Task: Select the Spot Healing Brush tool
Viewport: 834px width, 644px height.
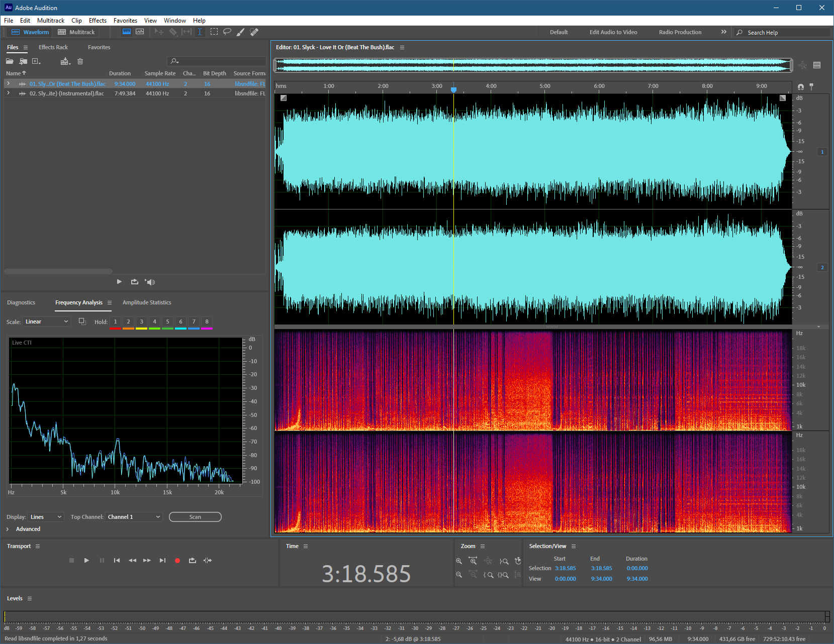Action: [254, 32]
